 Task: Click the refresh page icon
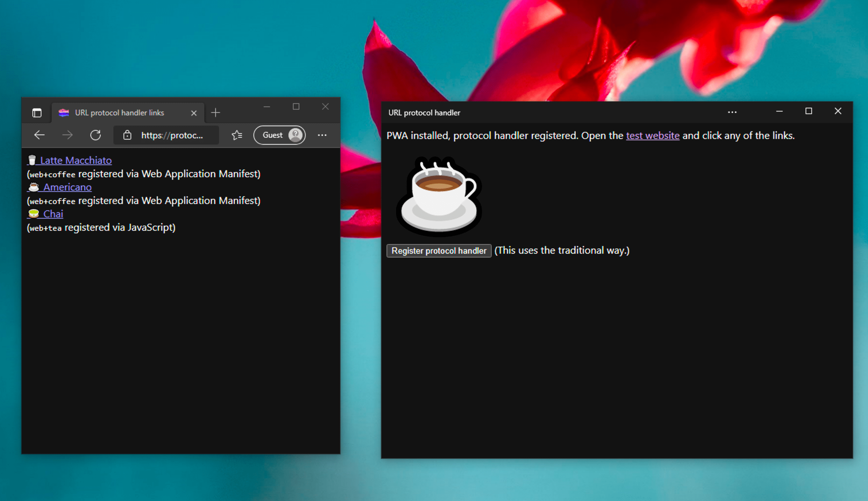[x=96, y=135]
